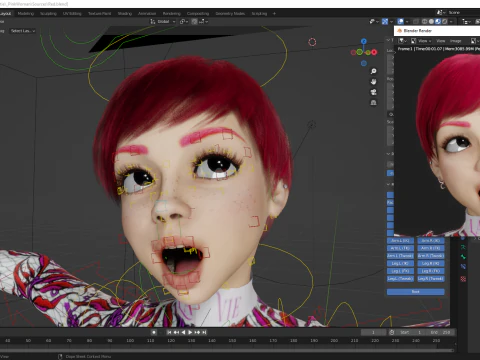Open the Global transform orientation dropdown
Image resolution: width=480 pixels, height=360 pixels.
[x=163, y=22]
